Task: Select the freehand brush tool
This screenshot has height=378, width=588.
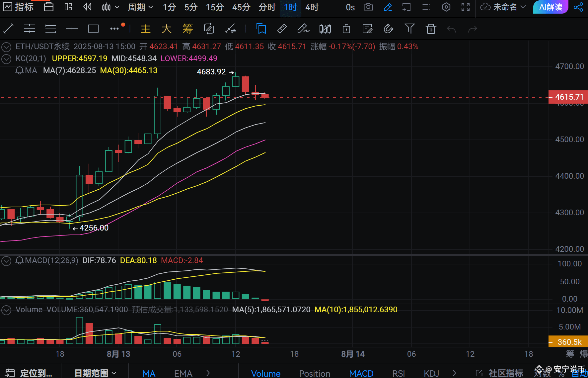Action: tap(303, 29)
